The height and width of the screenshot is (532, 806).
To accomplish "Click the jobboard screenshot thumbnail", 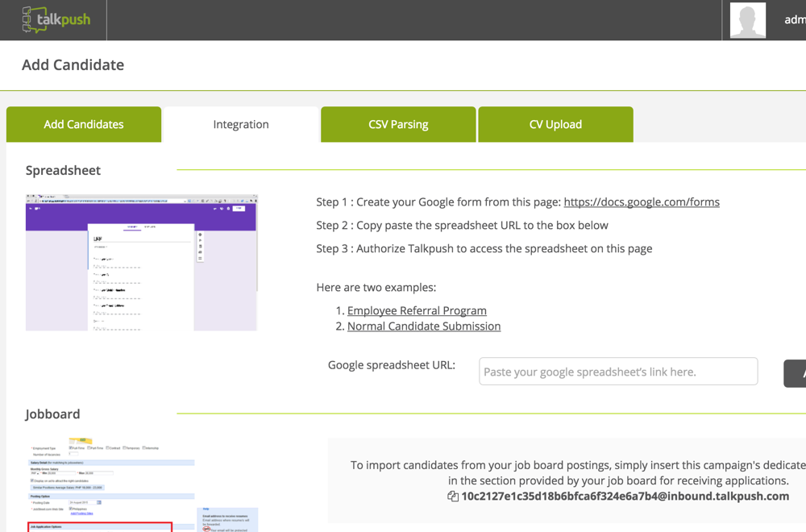I will [x=143, y=484].
